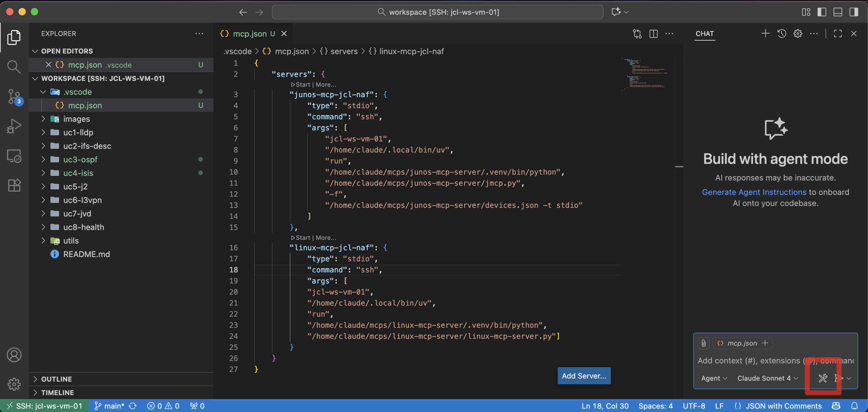The height and width of the screenshot is (412, 868).
Task: Open the Run and Debug view
Action: point(14,126)
